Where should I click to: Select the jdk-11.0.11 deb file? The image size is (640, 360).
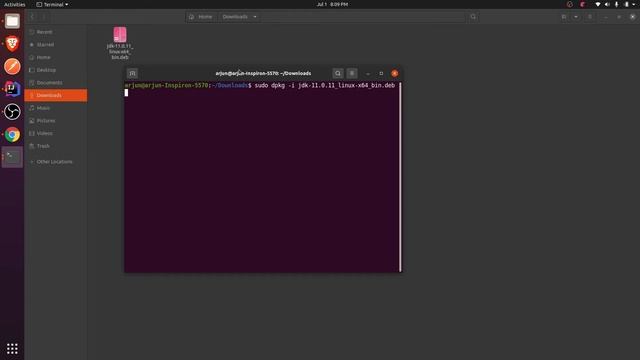point(120,43)
